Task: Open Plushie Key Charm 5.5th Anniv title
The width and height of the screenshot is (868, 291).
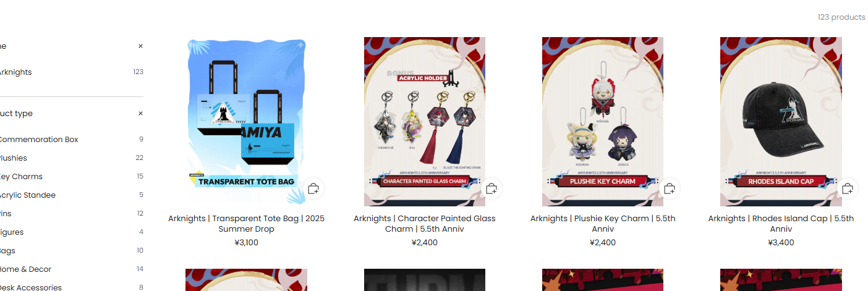Action: [603, 224]
